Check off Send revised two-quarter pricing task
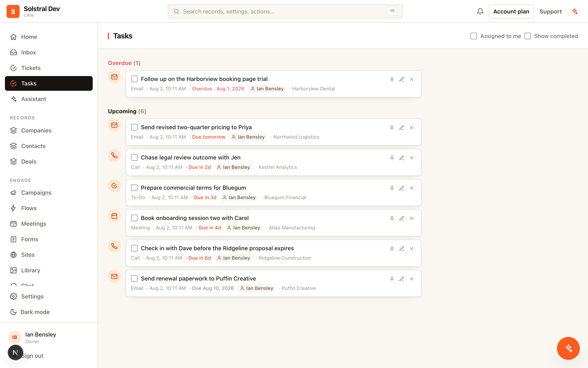588x368 pixels. tap(134, 127)
